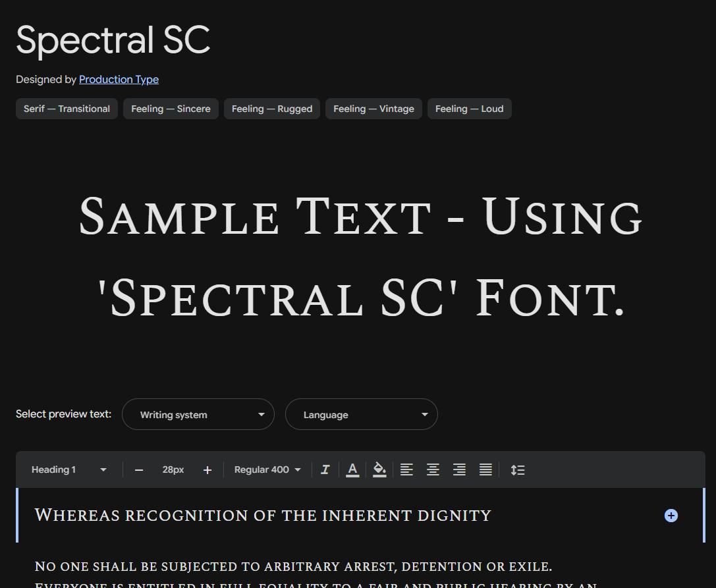Open Regular 400 weight dropdown

point(267,469)
